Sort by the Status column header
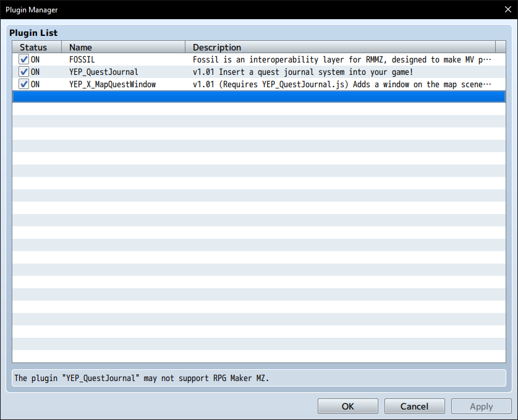Image resolution: width=518 pixels, height=420 pixels. 36,47
